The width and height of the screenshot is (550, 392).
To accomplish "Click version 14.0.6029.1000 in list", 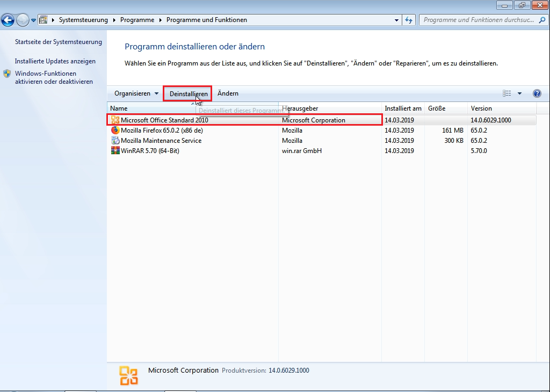I will coord(491,120).
